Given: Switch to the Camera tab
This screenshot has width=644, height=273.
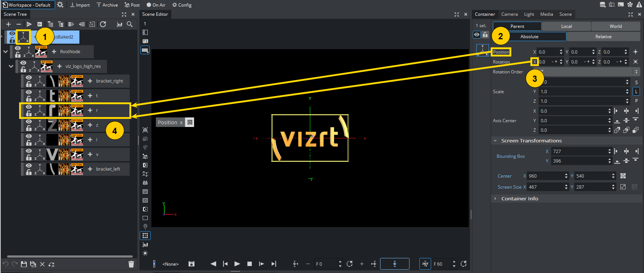Looking at the screenshot, I should 509,14.
